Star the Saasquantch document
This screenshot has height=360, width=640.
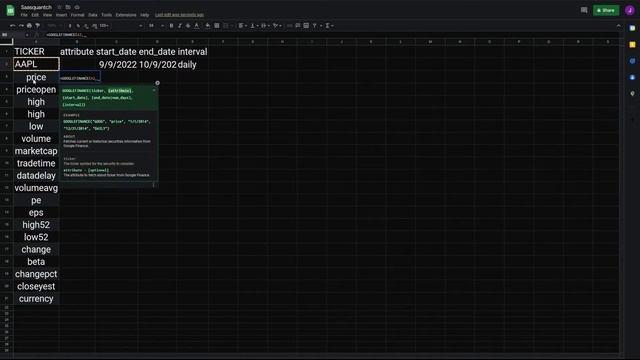tap(60, 7)
